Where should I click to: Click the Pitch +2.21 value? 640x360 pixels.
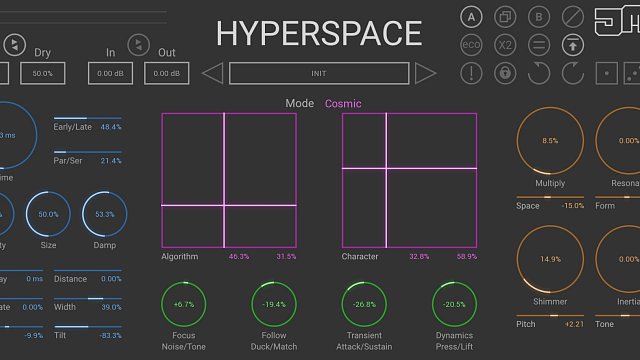[x=574, y=324]
